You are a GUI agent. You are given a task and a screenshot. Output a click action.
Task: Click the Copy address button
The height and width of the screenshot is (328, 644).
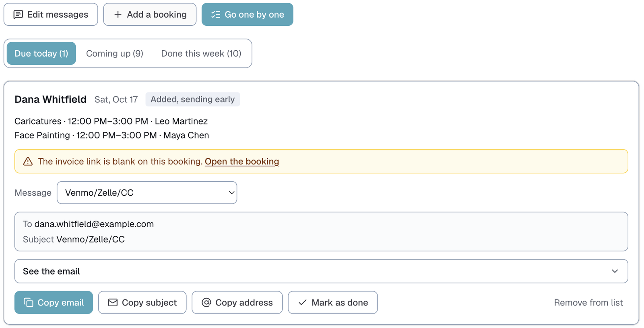click(x=237, y=302)
